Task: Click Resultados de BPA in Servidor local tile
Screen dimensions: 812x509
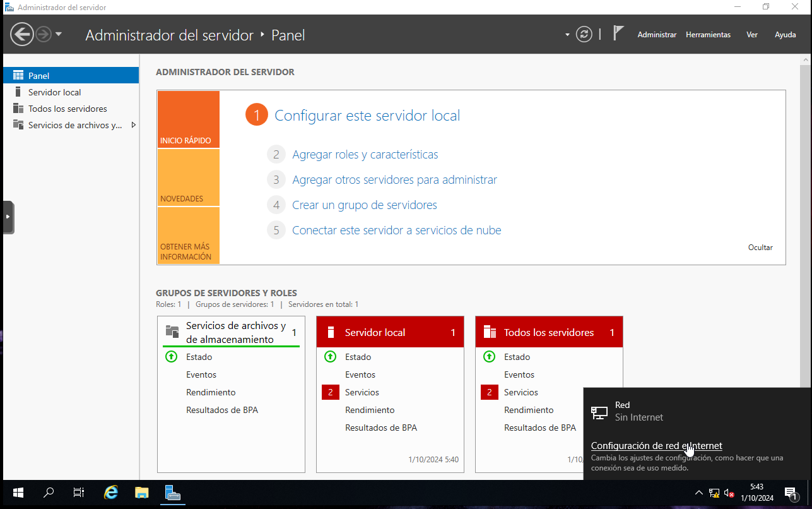Action: point(381,428)
